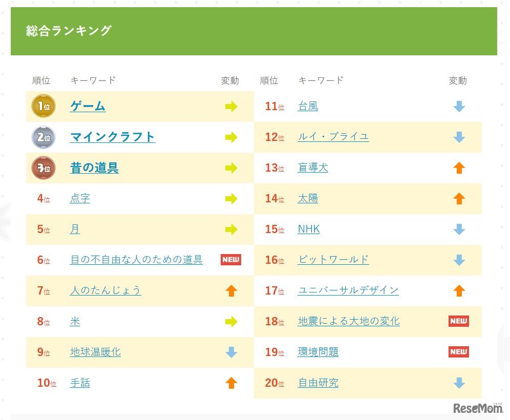Click the orange up arrow next to 手話
This screenshot has width=510, height=420.
[231, 383]
